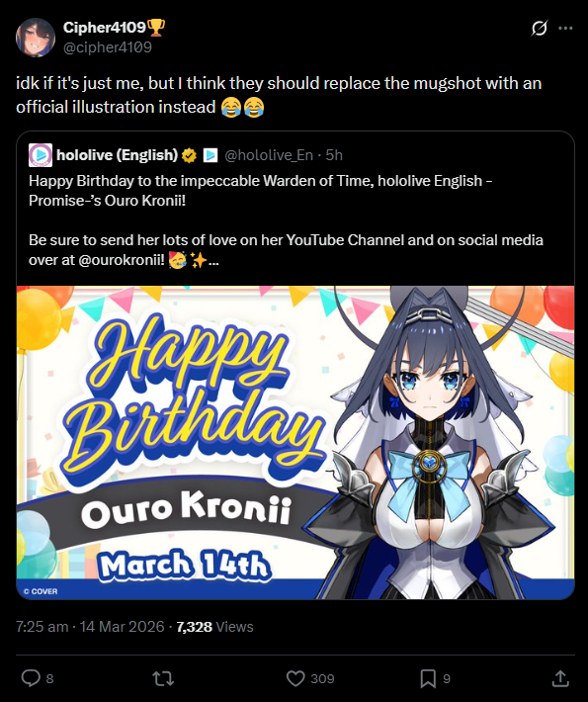Bookmark the post using bookmark icon
Image resolution: width=588 pixels, height=702 pixels.
[x=428, y=678]
